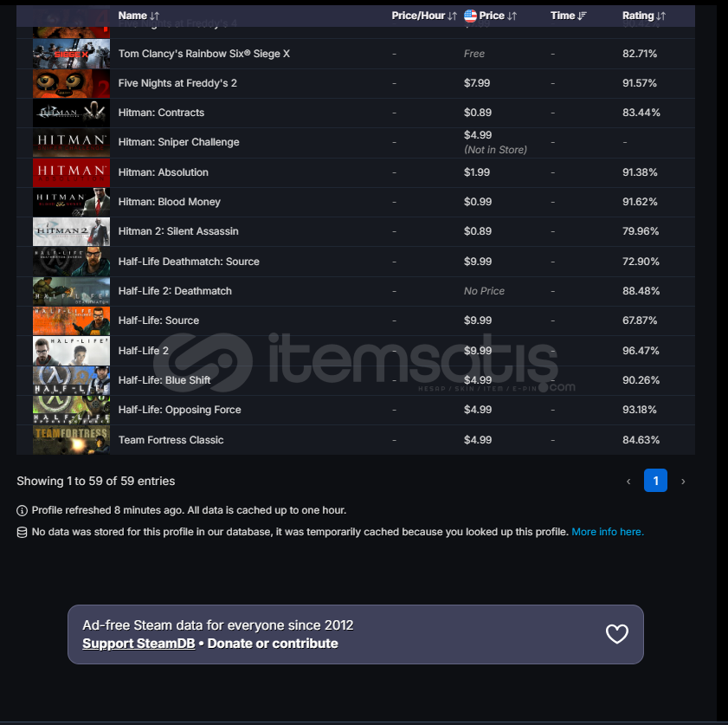The height and width of the screenshot is (725, 728).
Task: Sort games by the Rating column
Action: (644, 16)
